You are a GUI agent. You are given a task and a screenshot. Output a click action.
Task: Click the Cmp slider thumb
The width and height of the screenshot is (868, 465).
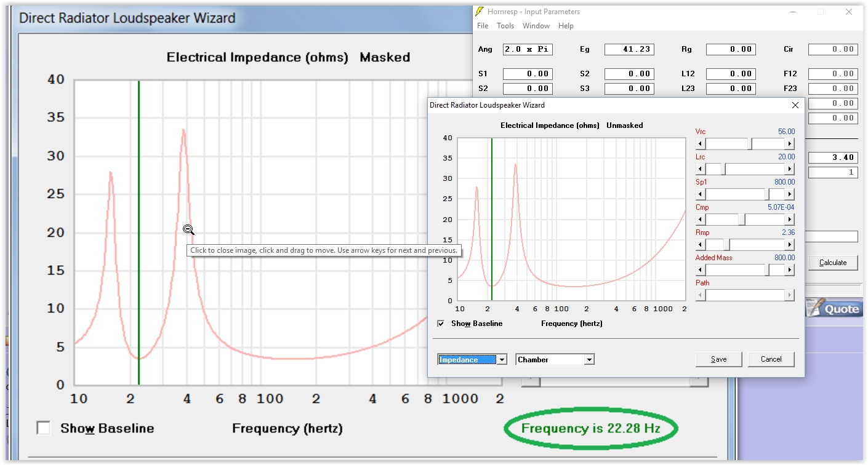tap(742, 220)
